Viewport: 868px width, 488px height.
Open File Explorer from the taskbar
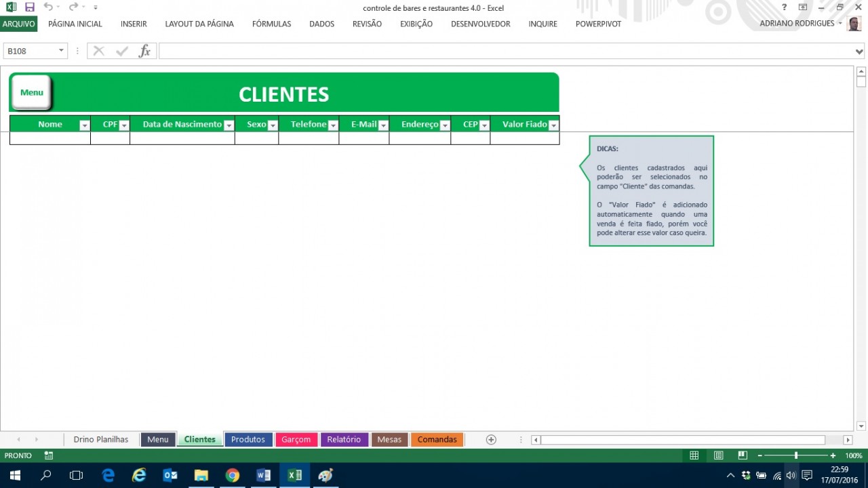click(201, 475)
